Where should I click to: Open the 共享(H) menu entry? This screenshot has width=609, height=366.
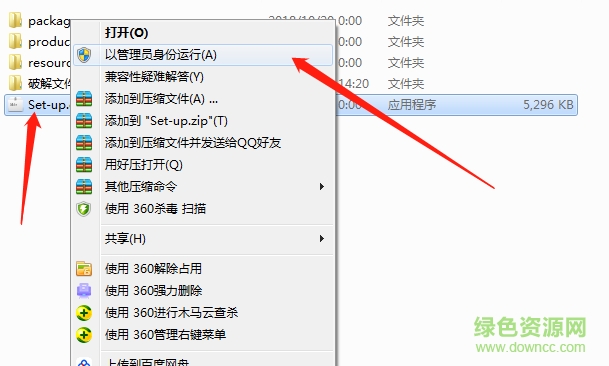coord(203,239)
